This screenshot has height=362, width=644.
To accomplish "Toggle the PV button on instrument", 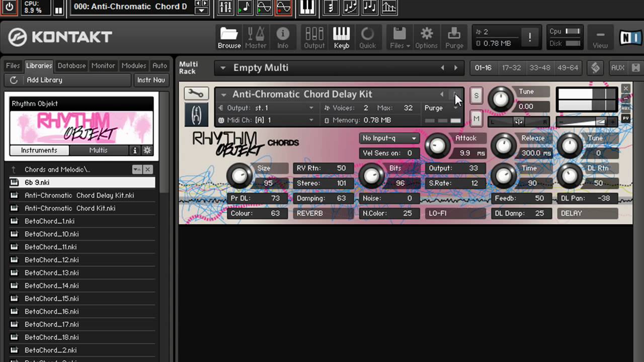I will [x=625, y=118].
